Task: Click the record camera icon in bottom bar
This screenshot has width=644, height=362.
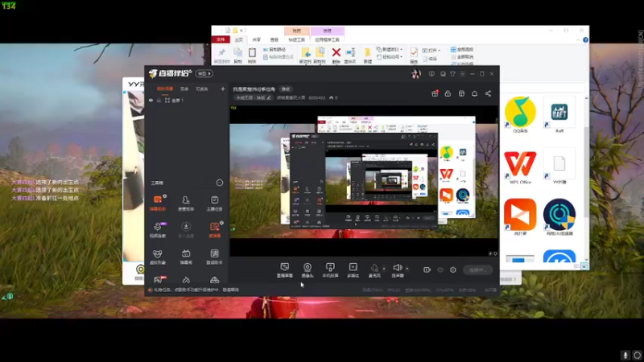Action: pyautogui.click(x=427, y=269)
